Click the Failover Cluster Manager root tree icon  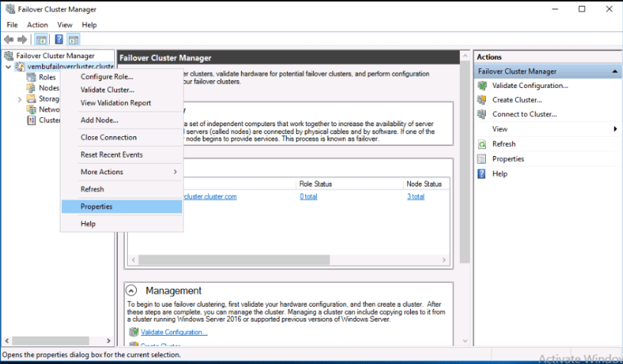coord(8,56)
